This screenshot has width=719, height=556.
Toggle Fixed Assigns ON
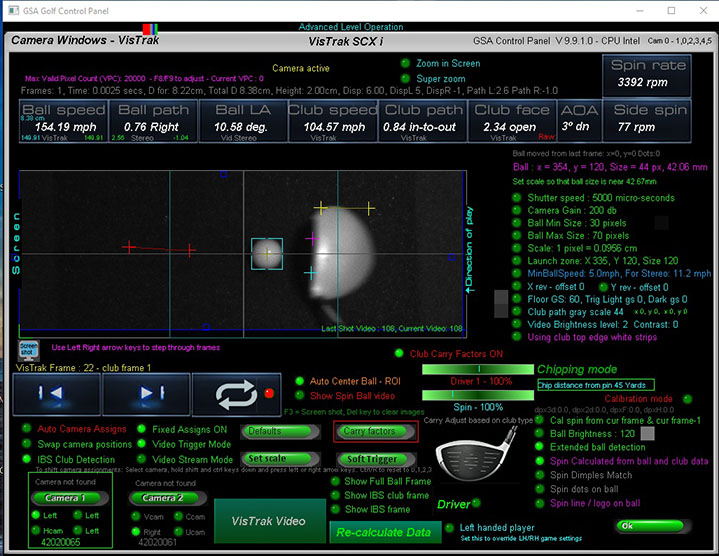point(142,429)
